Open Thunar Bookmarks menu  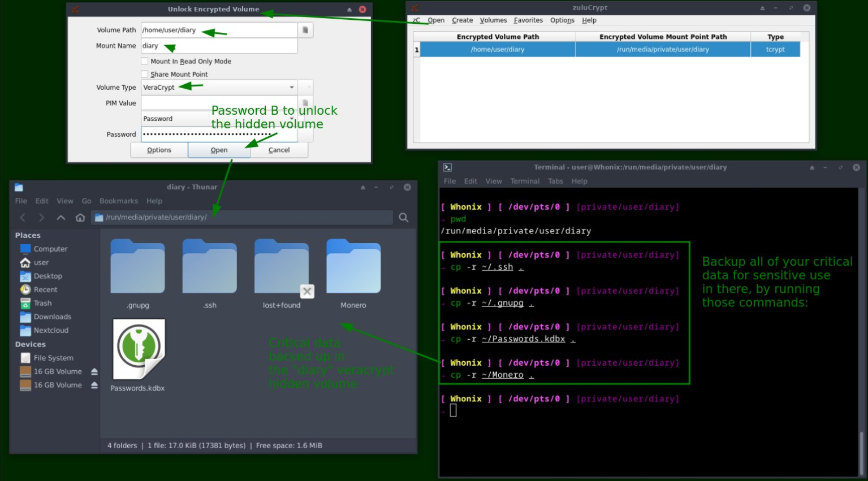[119, 201]
